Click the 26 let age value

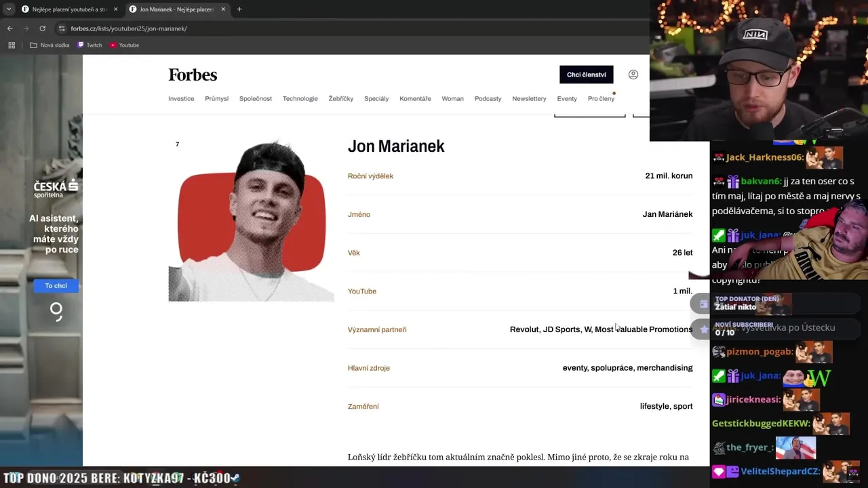[x=682, y=253]
